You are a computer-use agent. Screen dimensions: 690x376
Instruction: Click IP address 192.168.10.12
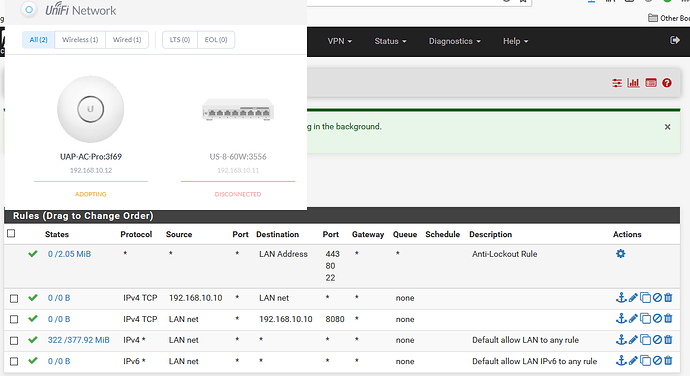pos(91,170)
